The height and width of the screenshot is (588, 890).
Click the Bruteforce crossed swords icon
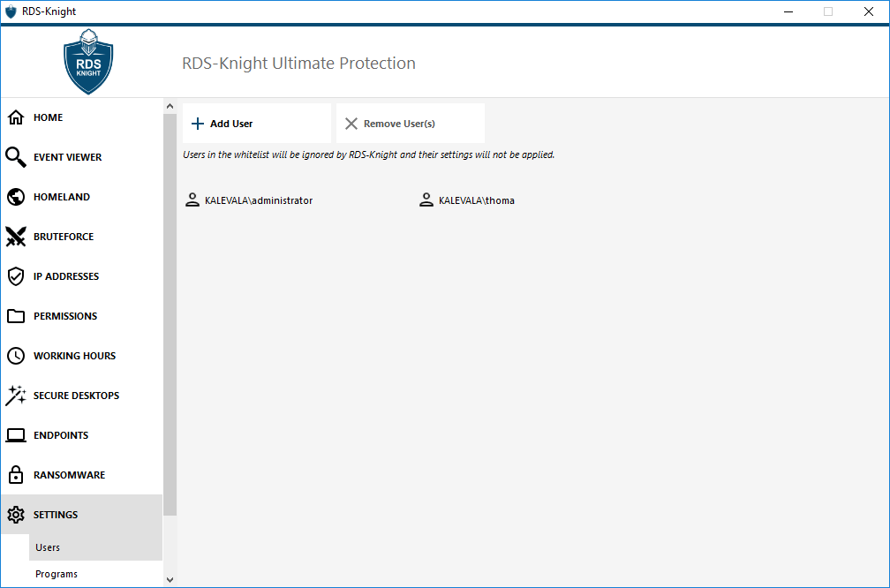click(16, 237)
